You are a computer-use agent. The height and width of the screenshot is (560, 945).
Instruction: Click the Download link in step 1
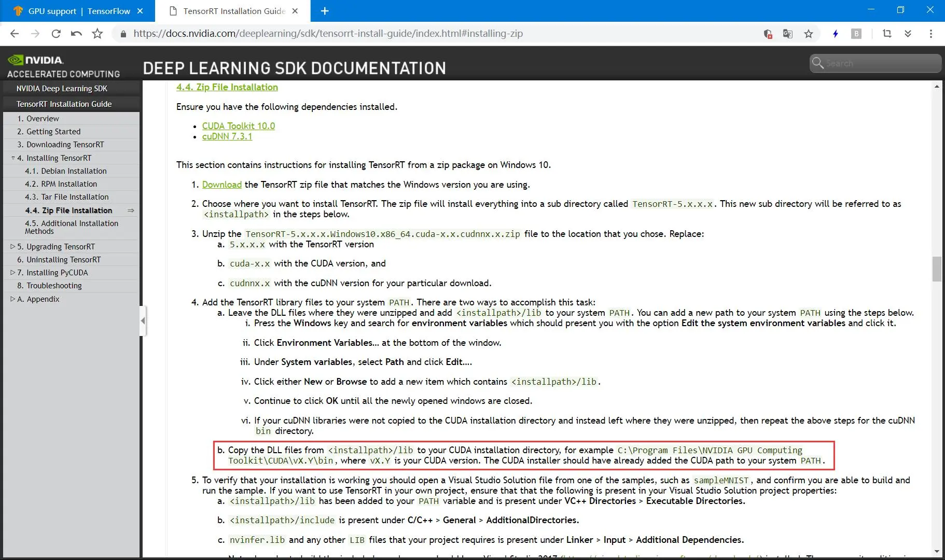point(222,185)
